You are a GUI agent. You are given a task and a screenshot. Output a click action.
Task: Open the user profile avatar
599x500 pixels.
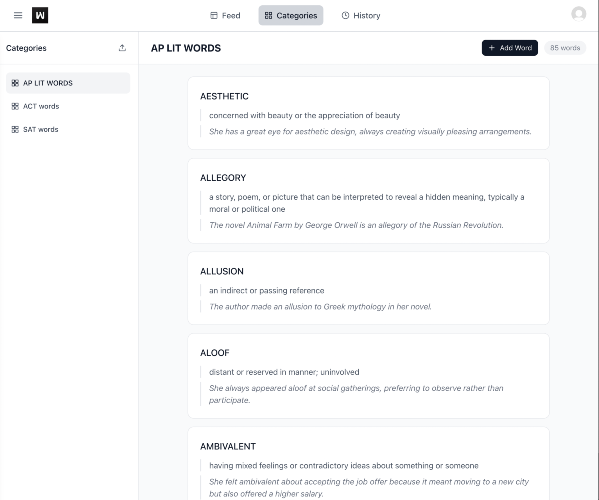(578, 14)
